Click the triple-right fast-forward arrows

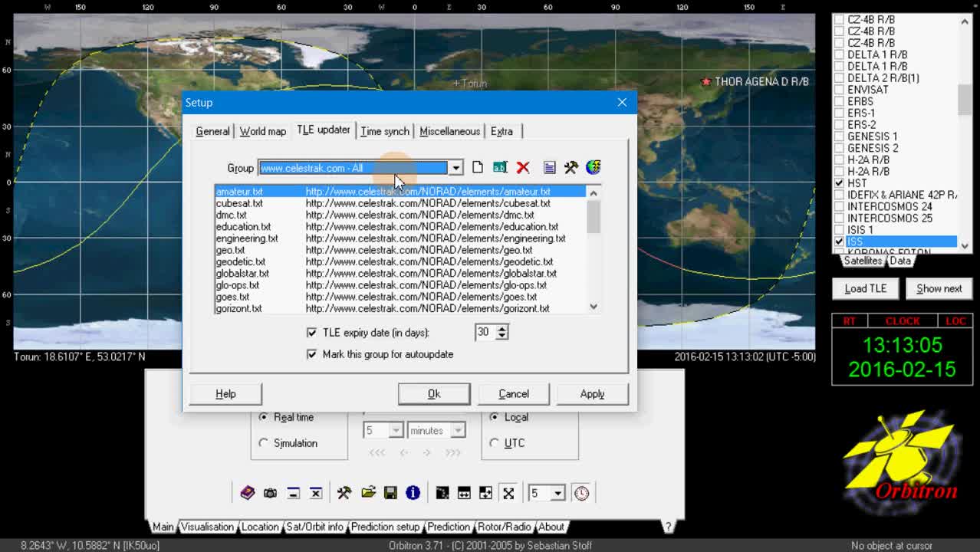(453, 452)
